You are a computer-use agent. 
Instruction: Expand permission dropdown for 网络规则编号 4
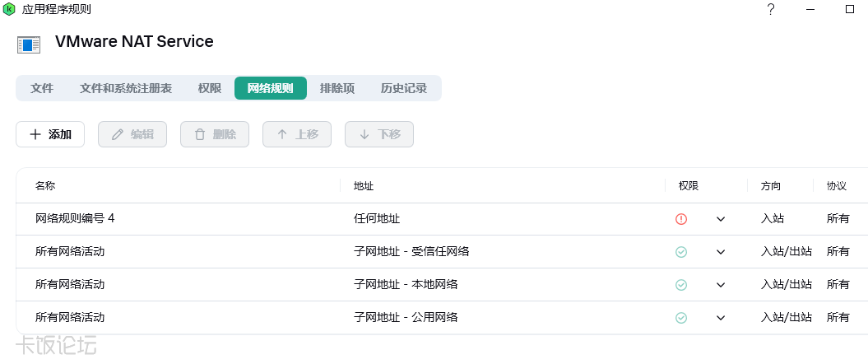[x=721, y=219]
